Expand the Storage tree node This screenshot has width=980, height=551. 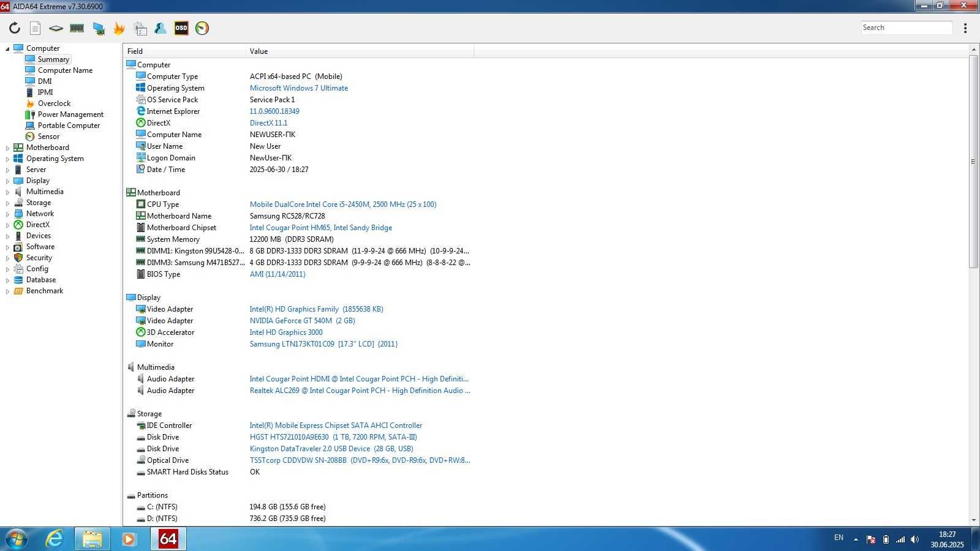coord(7,203)
